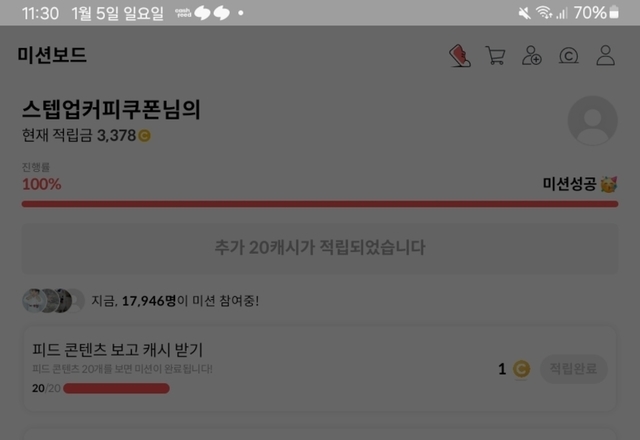This screenshot has width=640, height=440.
Task: Tap the 17,946명 participants text
Action: (149, 301)
